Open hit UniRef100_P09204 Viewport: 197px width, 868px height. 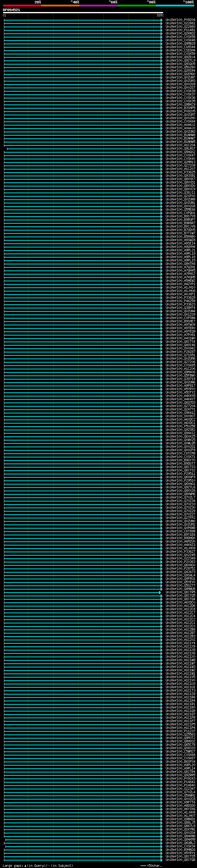pos(180,20)
